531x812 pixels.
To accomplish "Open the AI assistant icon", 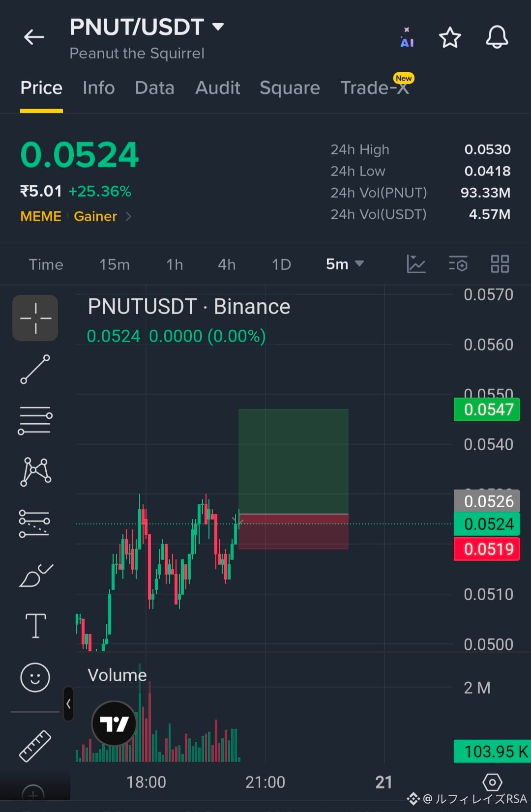I will (x=407, y=37).
